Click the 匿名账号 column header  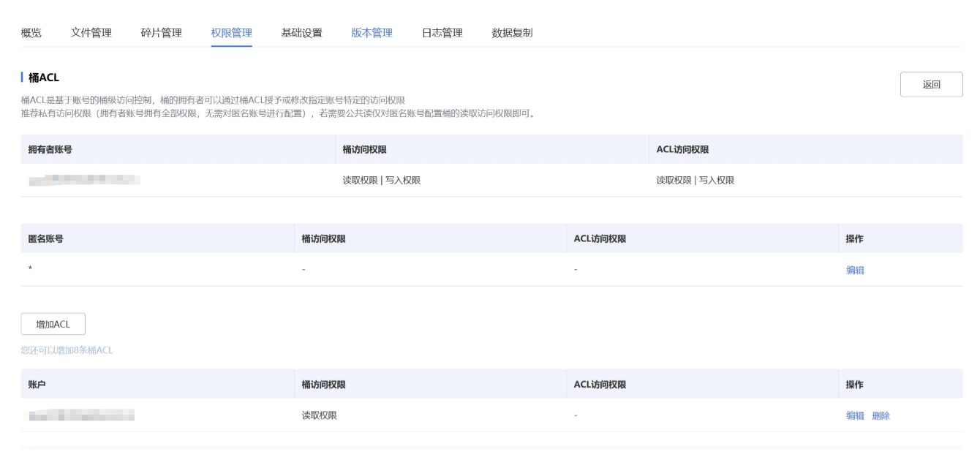point(45,238)
